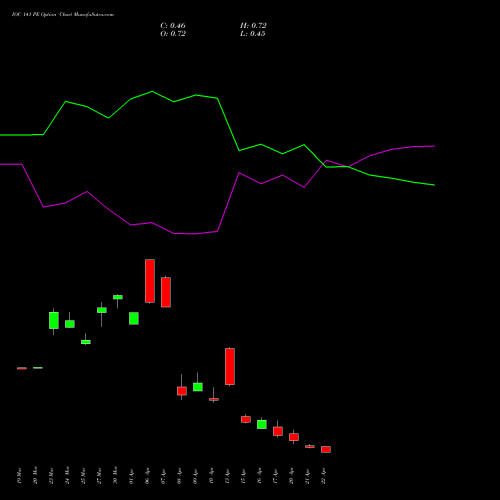Select the close value 'C: 0.46'
The width and height of the screenshot is (500, 500).
pos(173,26)
